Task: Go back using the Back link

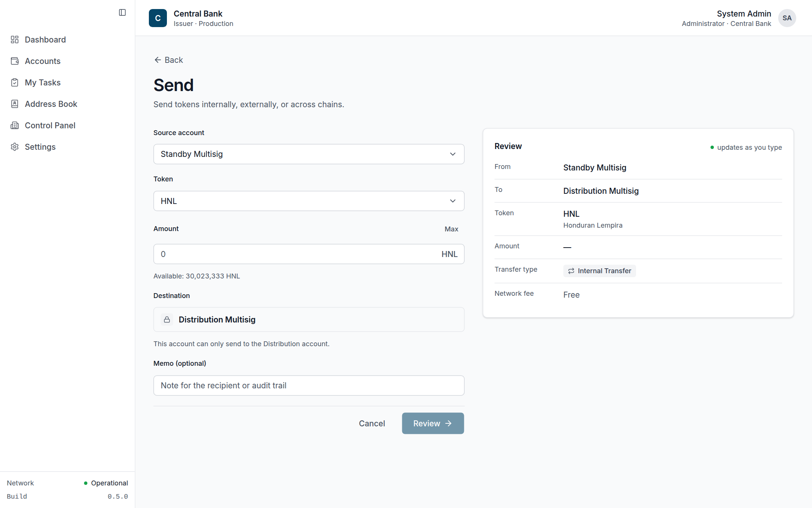Action: 168,60
